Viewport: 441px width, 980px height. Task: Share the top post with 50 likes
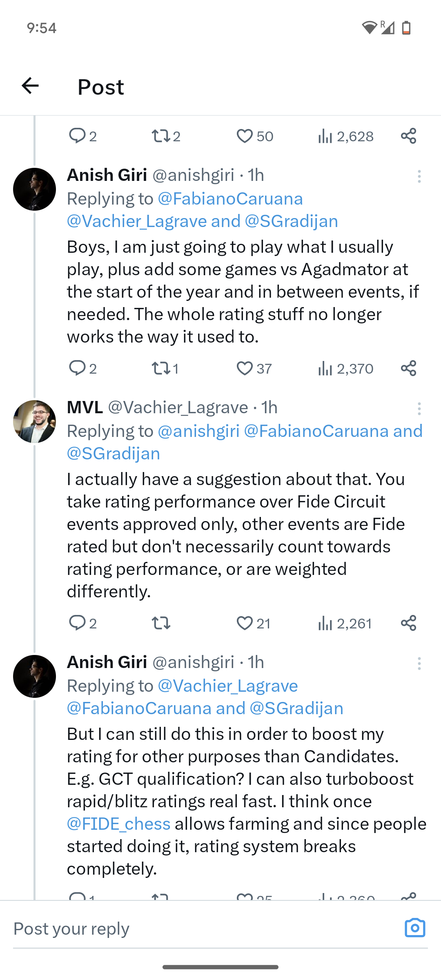(x=408, y=136)
